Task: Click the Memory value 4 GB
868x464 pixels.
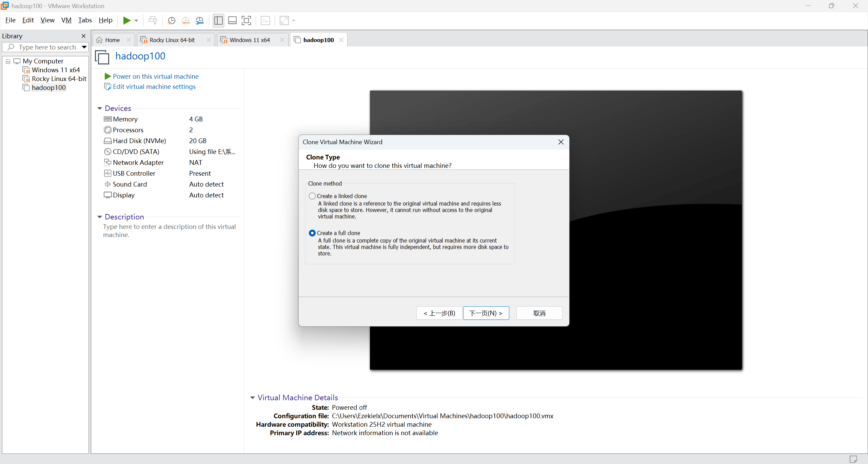Action: click(x=196, y=119)
